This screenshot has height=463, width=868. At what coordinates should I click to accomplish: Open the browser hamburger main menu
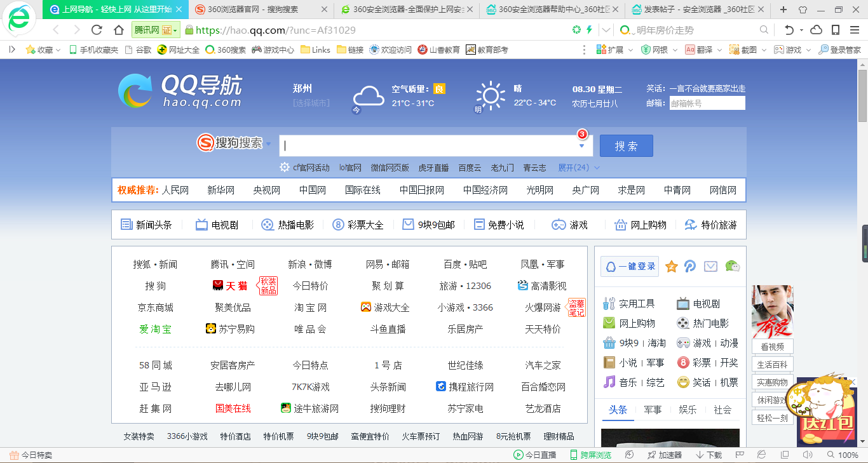click(855, 30)
